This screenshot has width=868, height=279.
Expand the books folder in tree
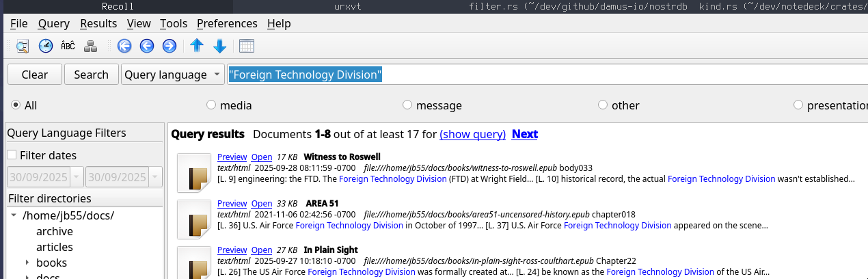(x=27, y=263)
